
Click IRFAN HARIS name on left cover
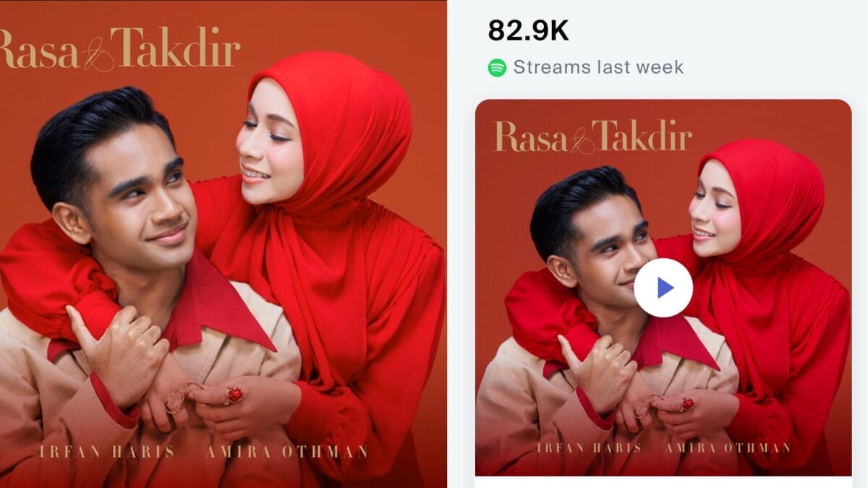coord(108,453)
